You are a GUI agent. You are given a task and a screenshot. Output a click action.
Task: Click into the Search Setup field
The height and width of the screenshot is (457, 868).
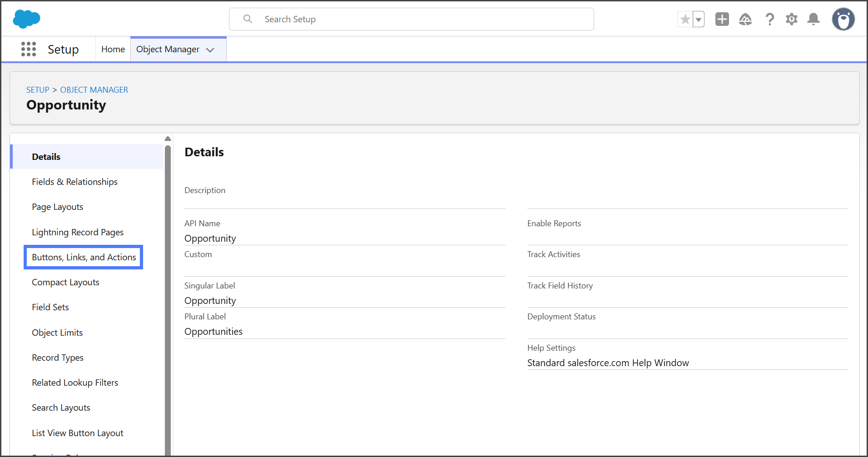pos(411,19)
